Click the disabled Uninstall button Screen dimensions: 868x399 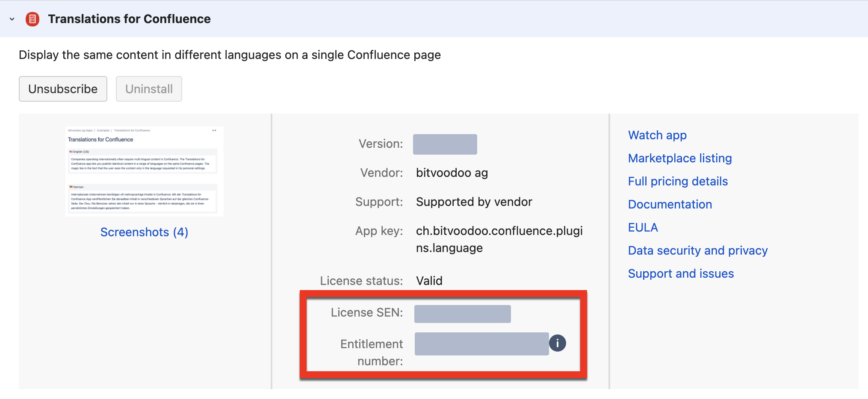149,89
